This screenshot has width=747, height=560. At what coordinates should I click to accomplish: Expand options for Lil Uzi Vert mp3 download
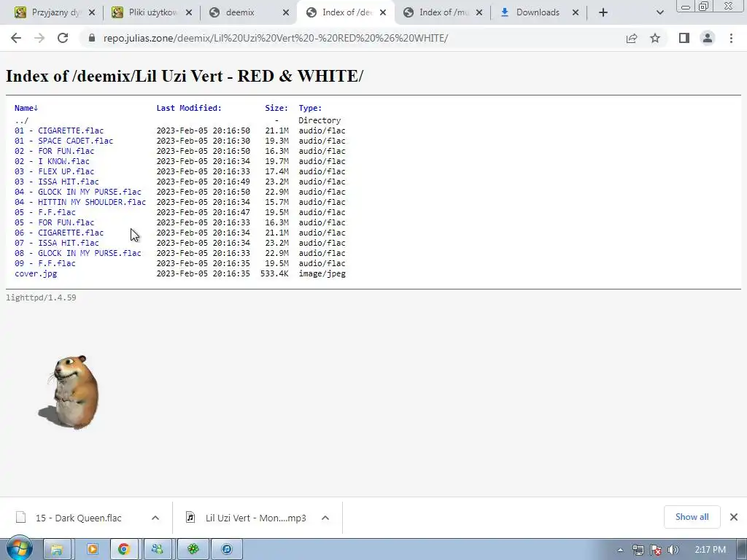[x=325, y=518]
